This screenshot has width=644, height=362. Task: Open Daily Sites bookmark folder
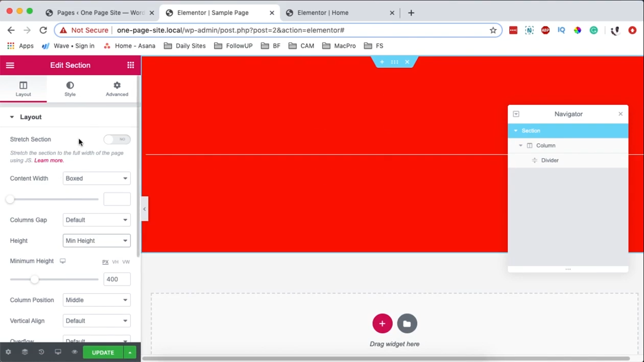click(185, 46)
